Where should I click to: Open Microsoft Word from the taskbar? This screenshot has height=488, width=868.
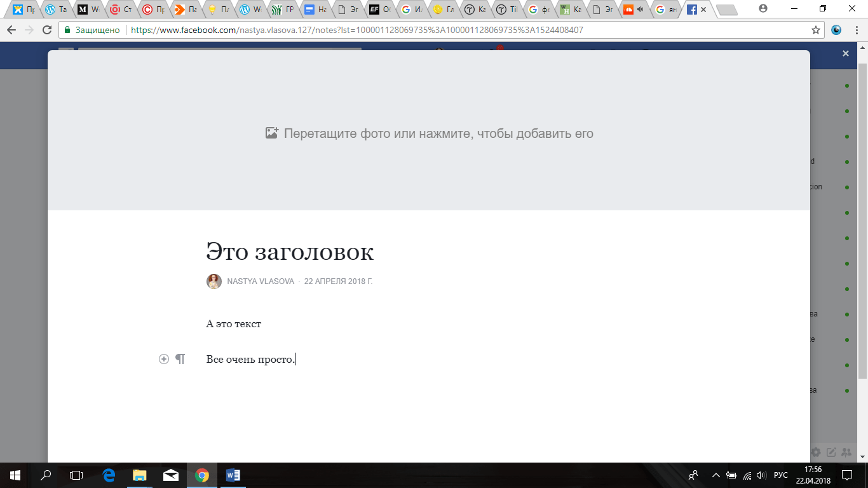[x=233, y=475]
